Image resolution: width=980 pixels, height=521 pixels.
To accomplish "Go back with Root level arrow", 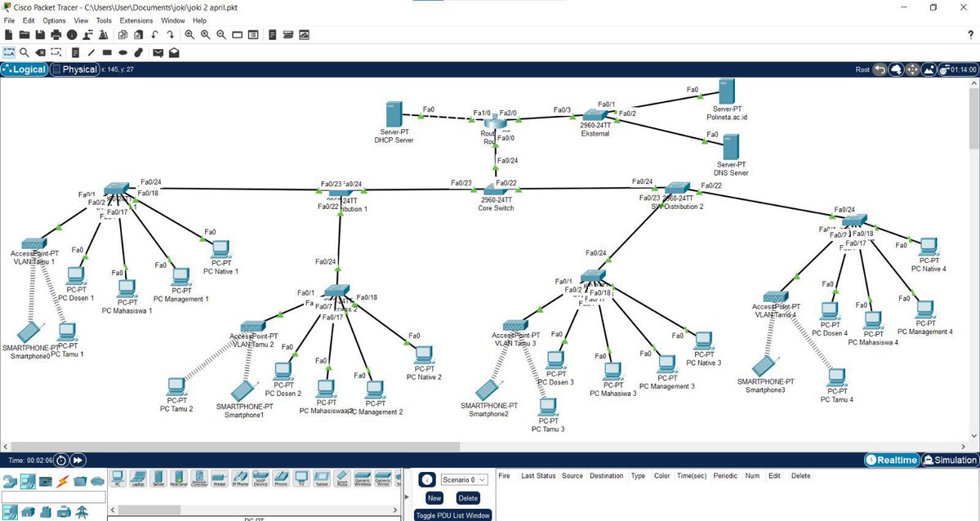I will click(x=880, y=69).
